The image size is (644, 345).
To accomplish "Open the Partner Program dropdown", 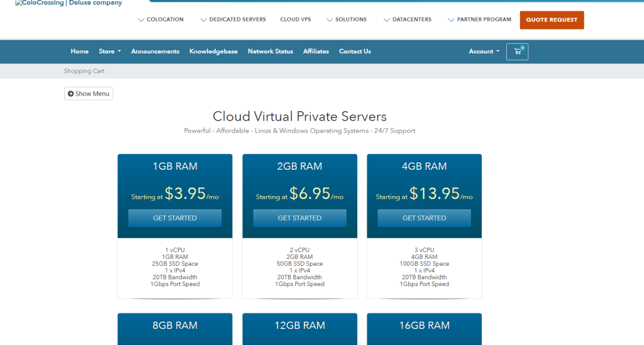I will (480, 19).
